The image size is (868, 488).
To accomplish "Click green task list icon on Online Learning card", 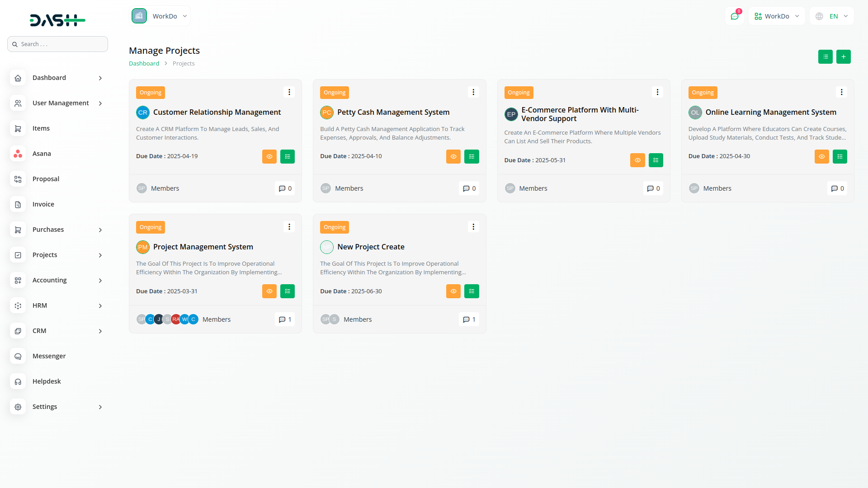I will (840, 156).
